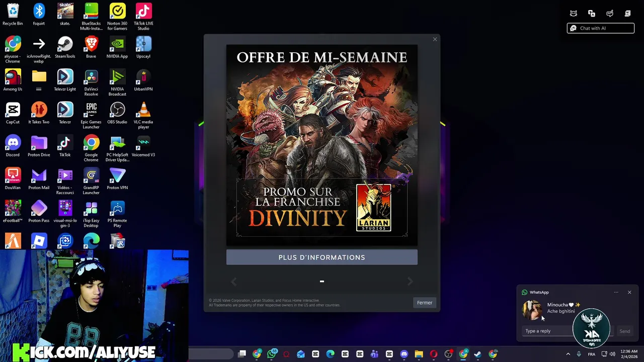Open BlueStacks Multi-Instance icon
This screenshot has height=362, width=644.
tap(91, 16)
